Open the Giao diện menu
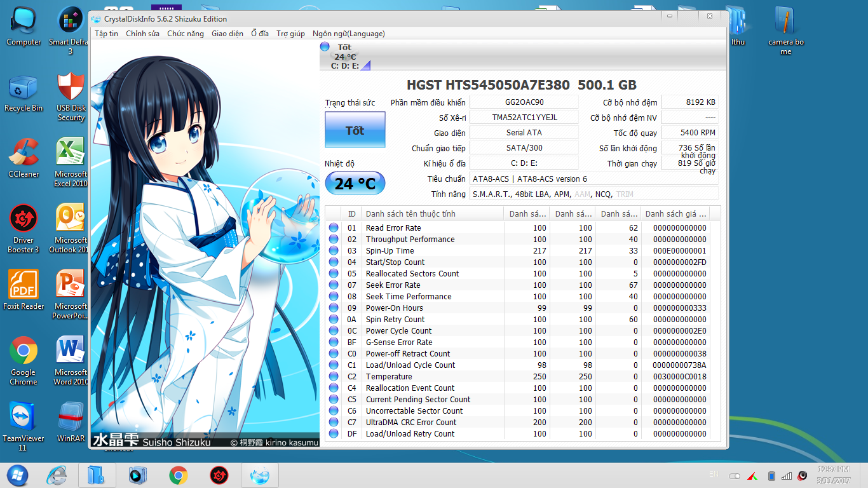The height and width of the screenshot is (488, 868). pos(227,34)
